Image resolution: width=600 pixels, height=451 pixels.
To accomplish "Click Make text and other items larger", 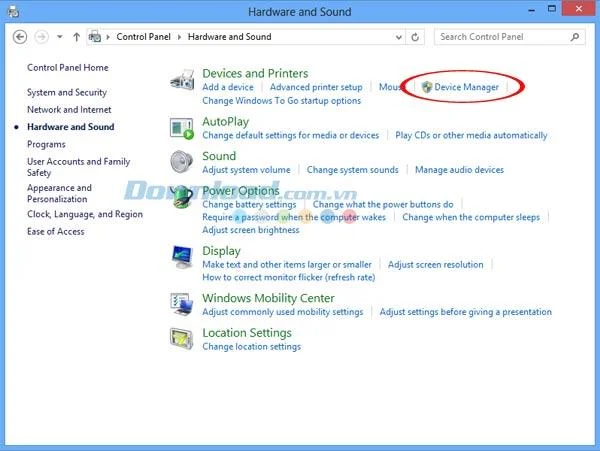I will [x=287, y=265].
